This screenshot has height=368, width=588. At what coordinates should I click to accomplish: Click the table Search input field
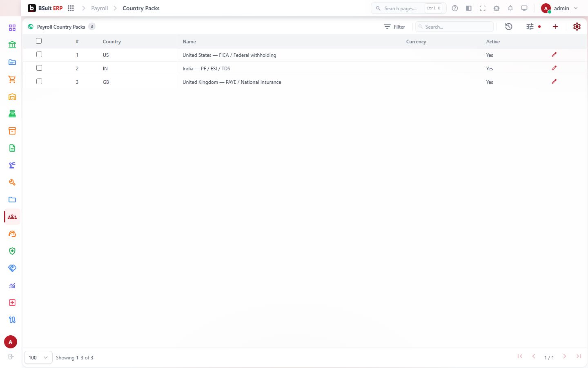[454, 27]
